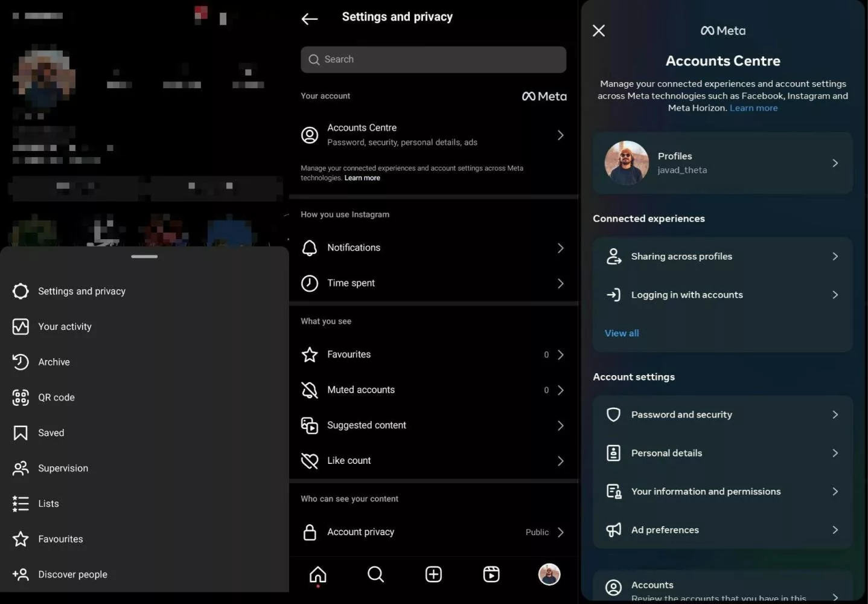
Task: Click the Notifications bell icon
Action: 310,248
